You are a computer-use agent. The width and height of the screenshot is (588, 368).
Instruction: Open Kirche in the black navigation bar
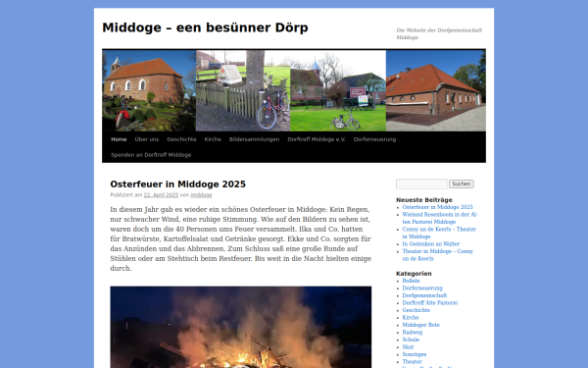click(x=213, y=139)
